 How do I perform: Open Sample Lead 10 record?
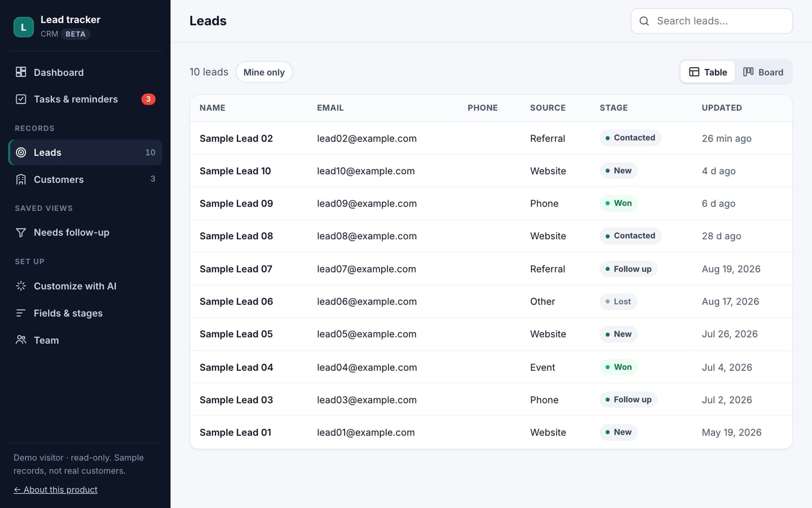pyautogui.click(x=235, y=171)
